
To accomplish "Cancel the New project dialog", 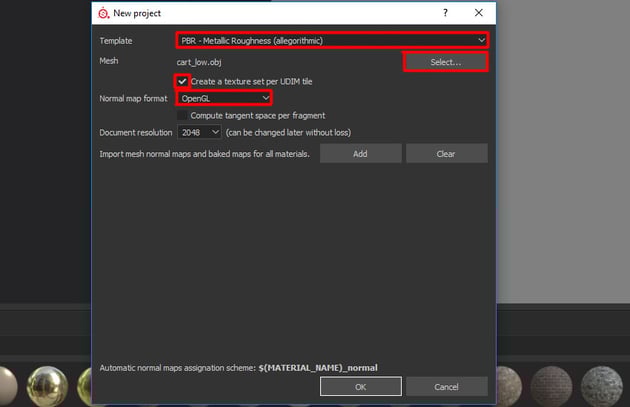I will pos(446,387).
